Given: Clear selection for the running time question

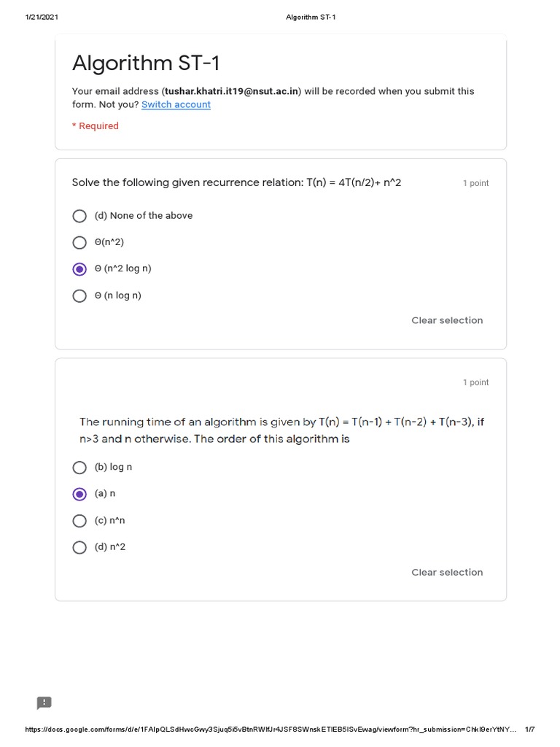Looking at the screenshot, I should [x=447, y=573].
